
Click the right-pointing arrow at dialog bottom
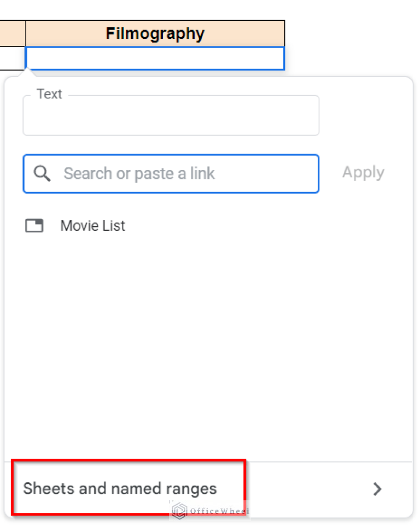coord(377,489)
